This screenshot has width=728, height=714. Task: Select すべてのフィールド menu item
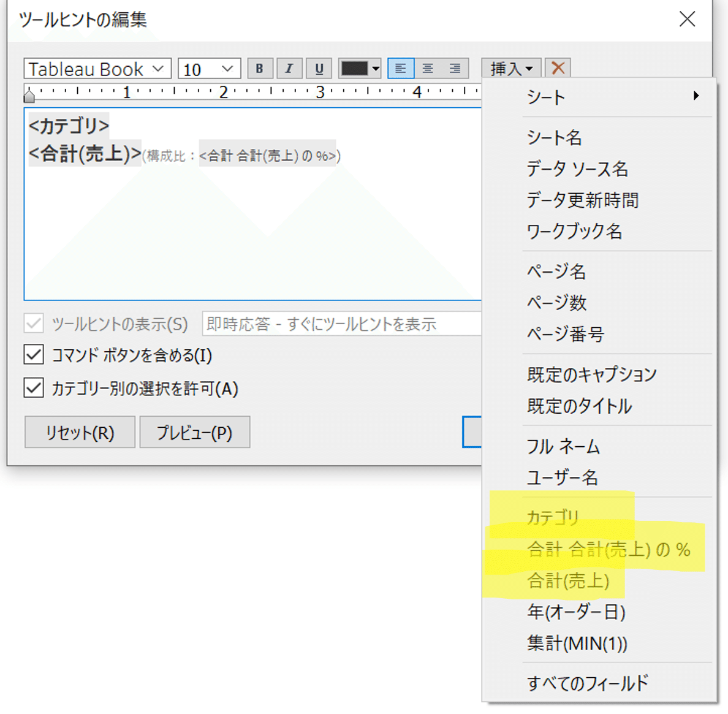click(x=599, y=683)
